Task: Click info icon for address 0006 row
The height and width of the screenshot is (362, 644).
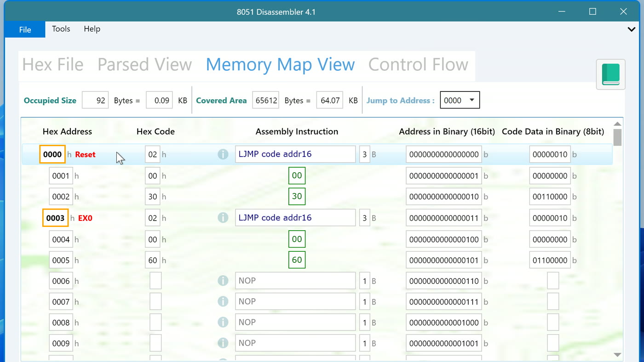Action: pyautogui.click(x=223, y=281)
